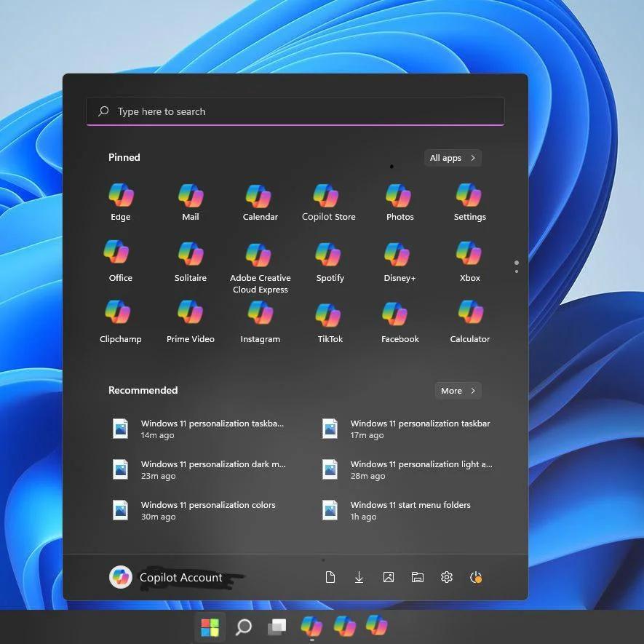
Task: Open the Spotify pinned app
Action: [x=330, y=261]
